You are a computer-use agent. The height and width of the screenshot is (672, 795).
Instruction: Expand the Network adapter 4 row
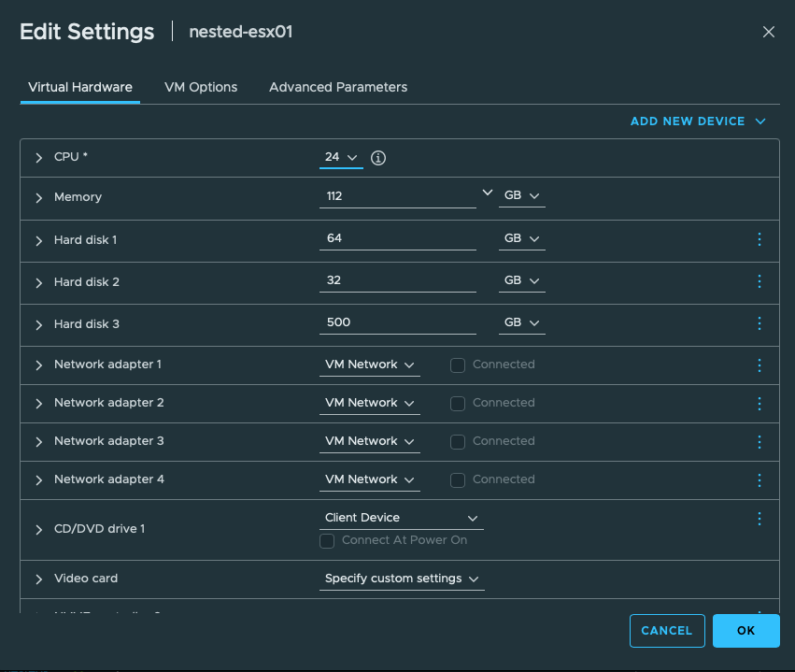(x=39, y=480)
